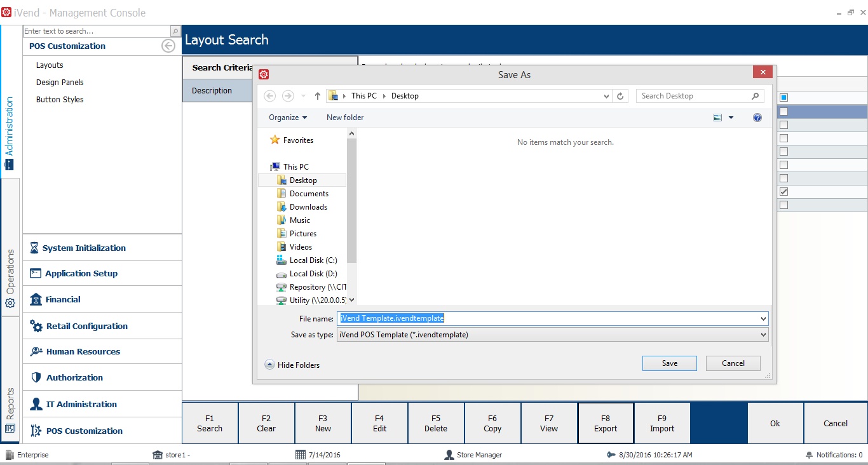Open the Save as type dropdown
The image size is (868, 465).
click(552, 334)
